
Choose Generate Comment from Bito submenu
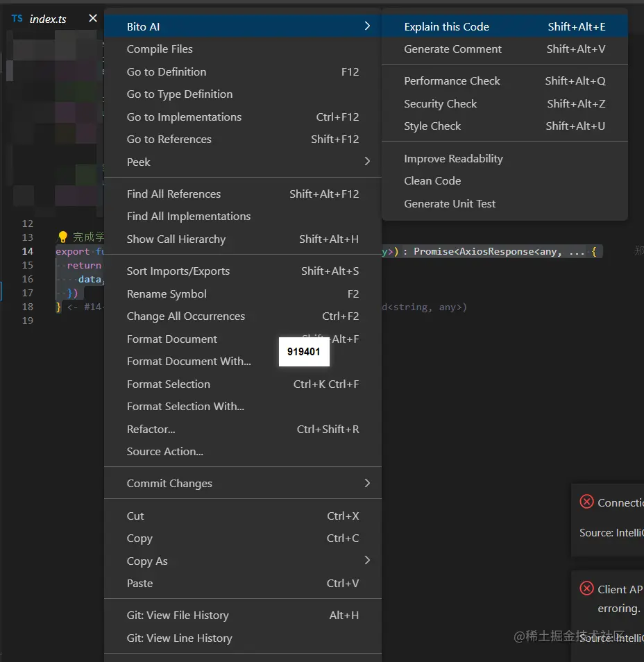click(505, 49)
